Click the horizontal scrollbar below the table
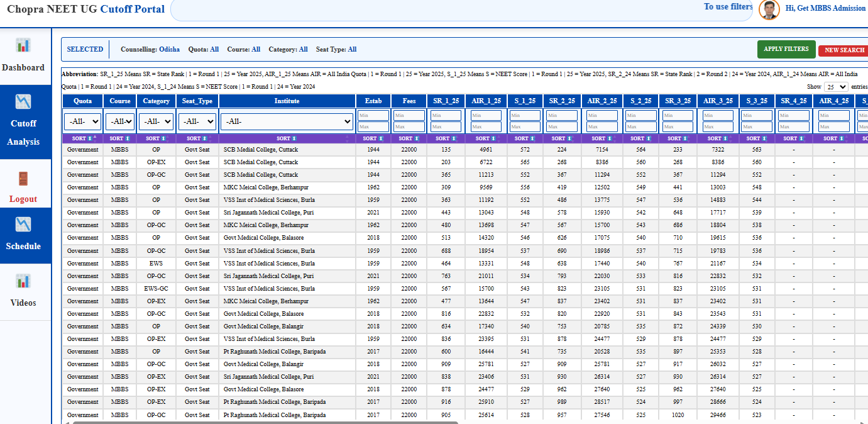This screenshot has height=424, width=868. pyautogui.click(x=264, y=422)
